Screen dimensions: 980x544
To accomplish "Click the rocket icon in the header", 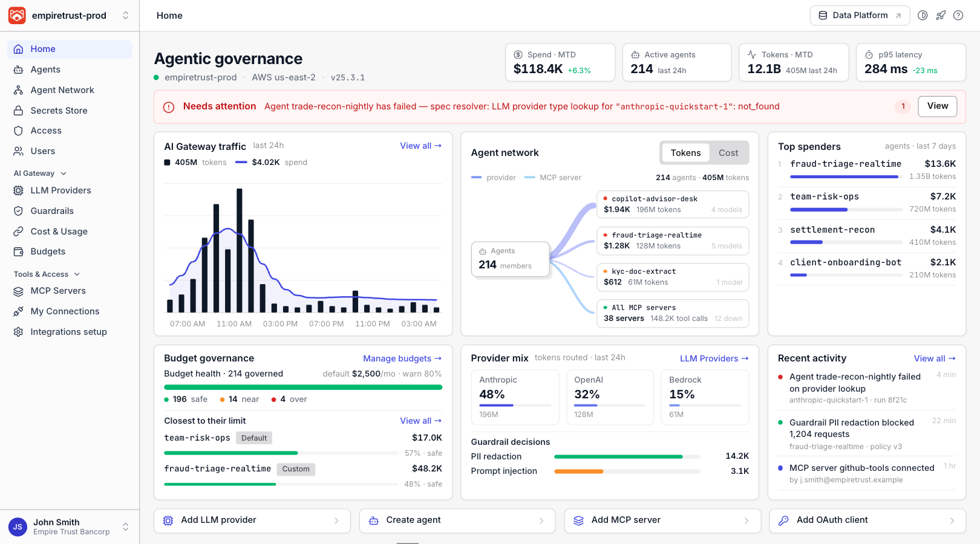I will (941, 16).
